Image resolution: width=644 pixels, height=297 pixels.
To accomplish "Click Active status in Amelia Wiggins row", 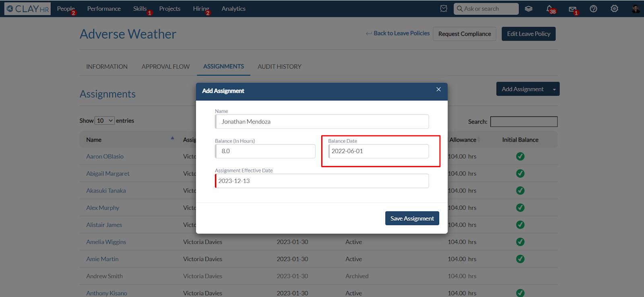I will click(x=353, y=242).
